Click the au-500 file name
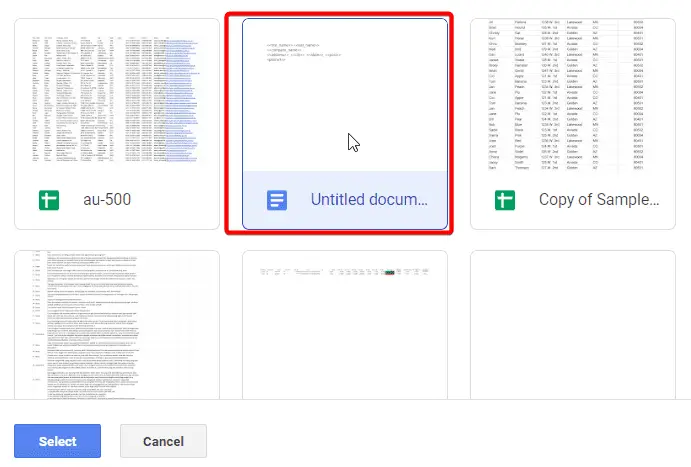691x467 pixels. pos(107,200)
